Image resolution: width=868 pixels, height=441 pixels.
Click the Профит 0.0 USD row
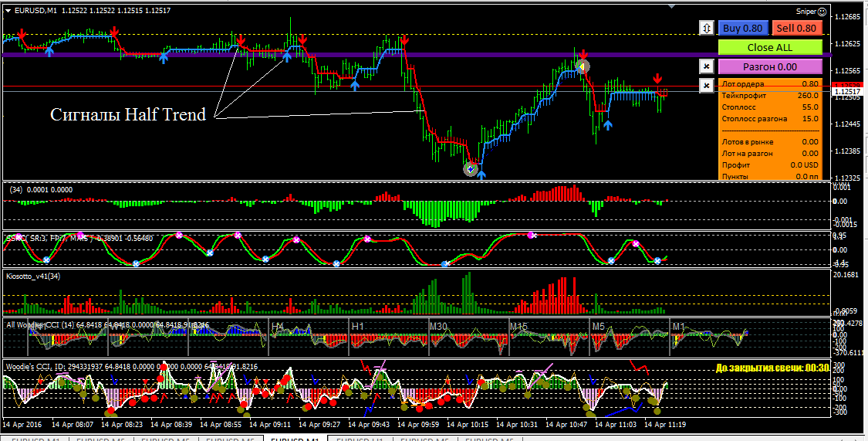coord(770,165)
